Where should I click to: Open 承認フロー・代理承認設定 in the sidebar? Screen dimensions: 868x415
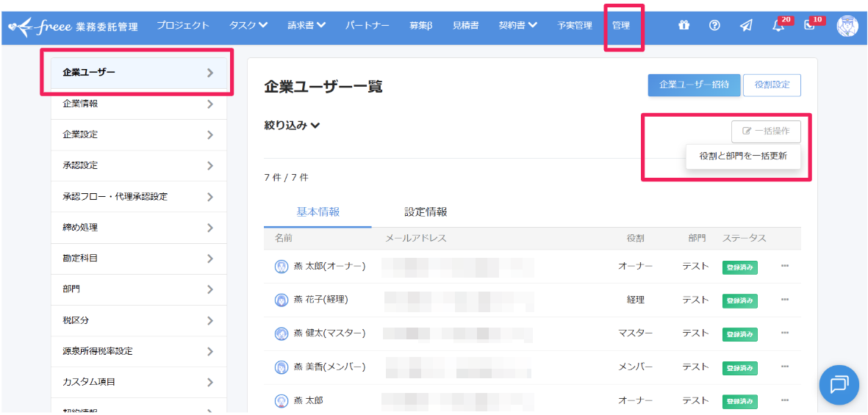click(138, 196)
